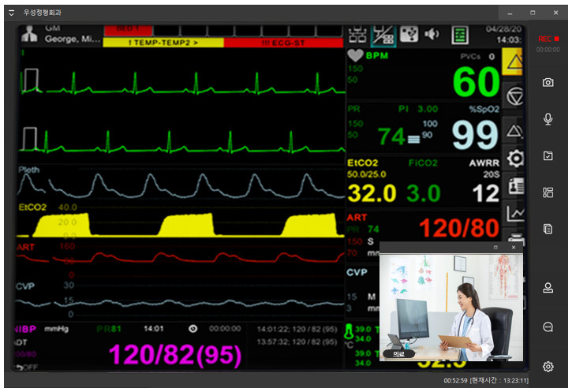Screen dimensions: 572x392
Task: Open the trend graph icon
Action: (515, 213)
